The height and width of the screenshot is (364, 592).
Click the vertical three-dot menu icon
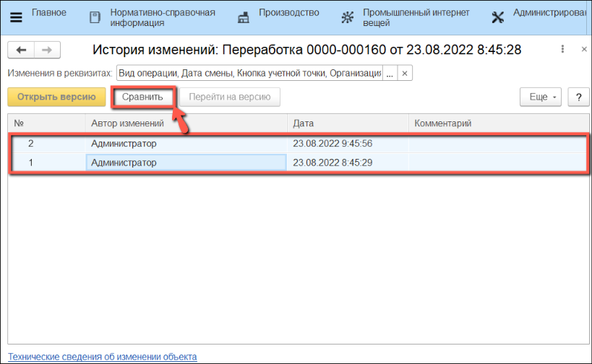[562, 50]
